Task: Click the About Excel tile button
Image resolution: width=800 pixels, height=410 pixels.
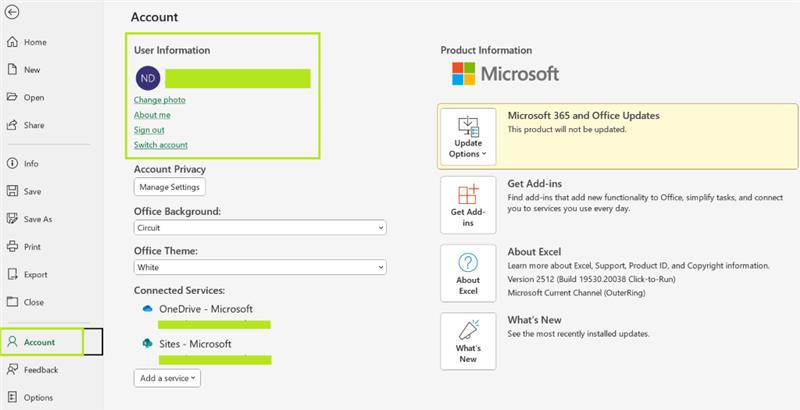Action: tap(468, 273)
